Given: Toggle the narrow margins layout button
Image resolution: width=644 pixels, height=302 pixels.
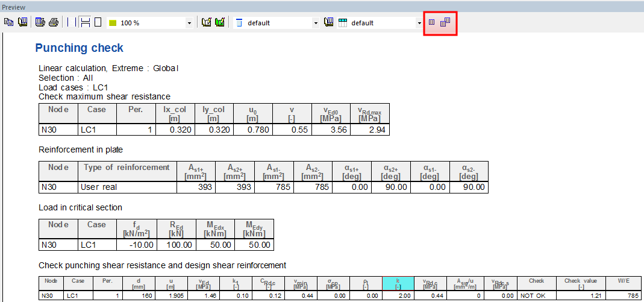Looking at the screenshot, I should tap(71, 23).
